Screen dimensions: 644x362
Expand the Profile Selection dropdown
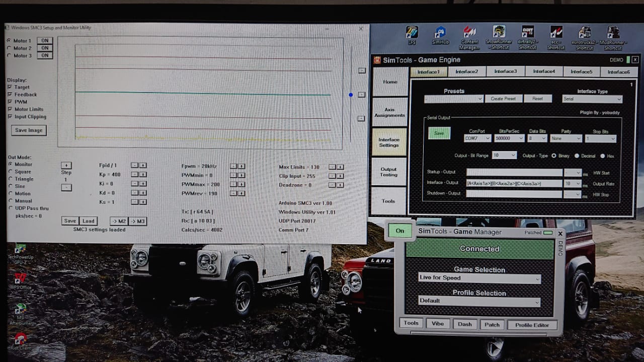coord(480,301)
